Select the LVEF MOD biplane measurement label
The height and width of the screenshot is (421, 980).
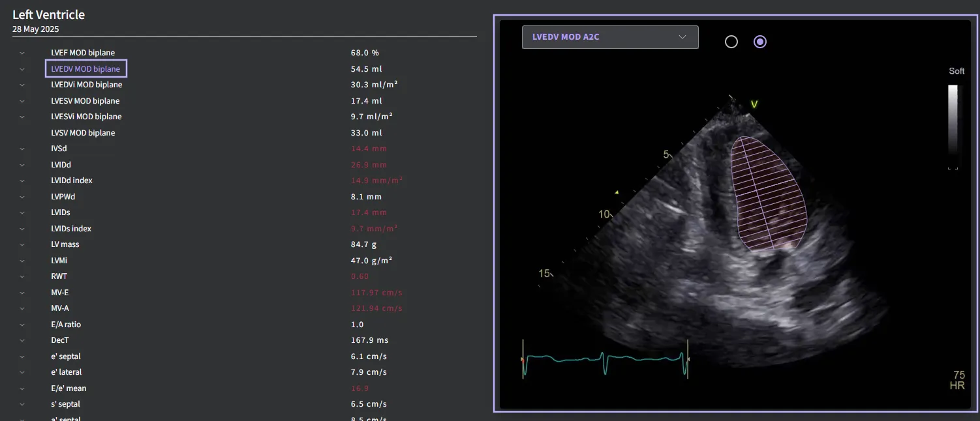(x=83, y=53)
